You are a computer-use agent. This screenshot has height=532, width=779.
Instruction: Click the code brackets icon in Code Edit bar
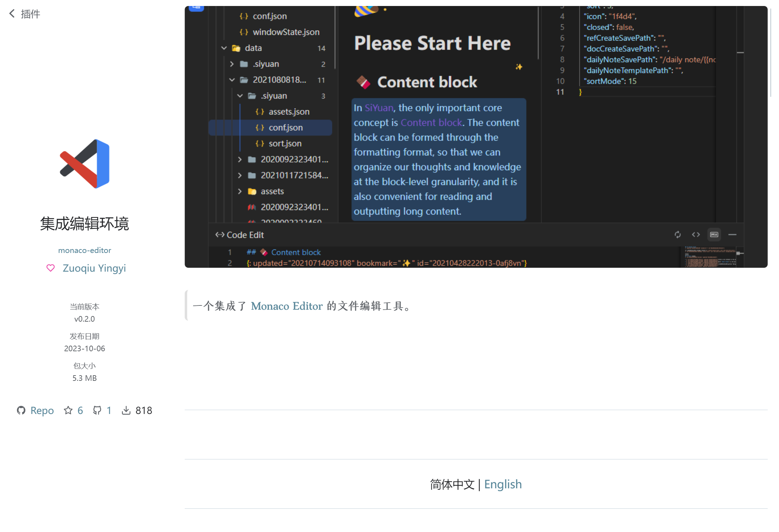696,235
